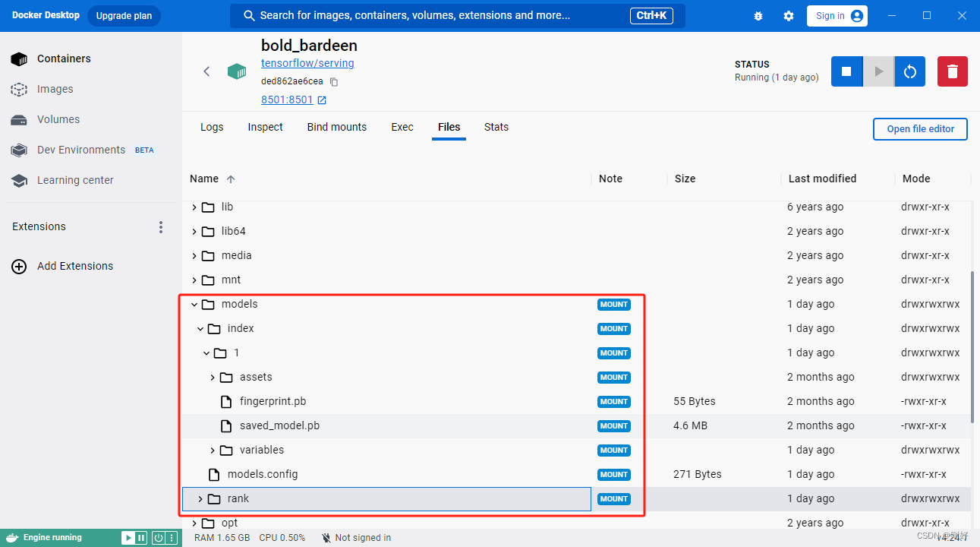The image size is (980, 547).
Task: Click the Upgrade plan button
Action: coord(124,16)
